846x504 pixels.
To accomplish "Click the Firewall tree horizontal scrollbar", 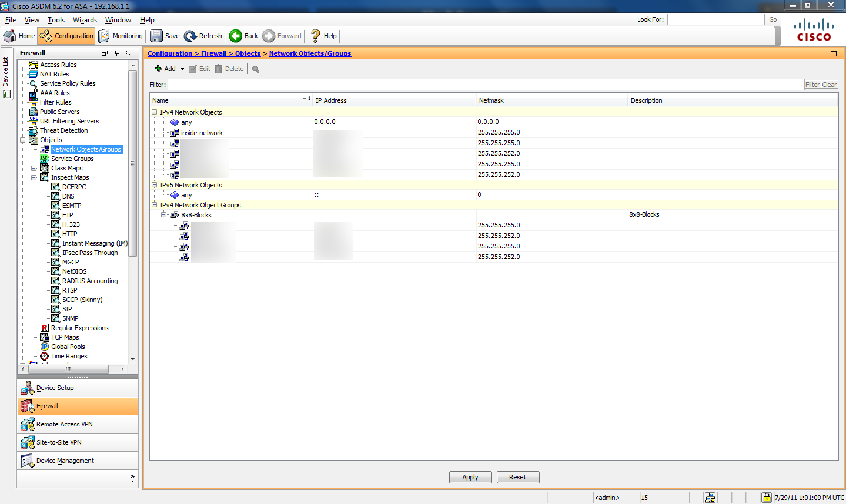I will click(69, 369).
